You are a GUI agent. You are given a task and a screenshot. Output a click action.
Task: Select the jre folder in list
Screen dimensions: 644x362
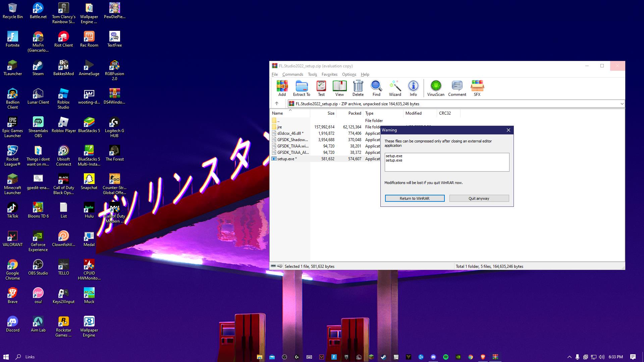click(x=279, y=127)
